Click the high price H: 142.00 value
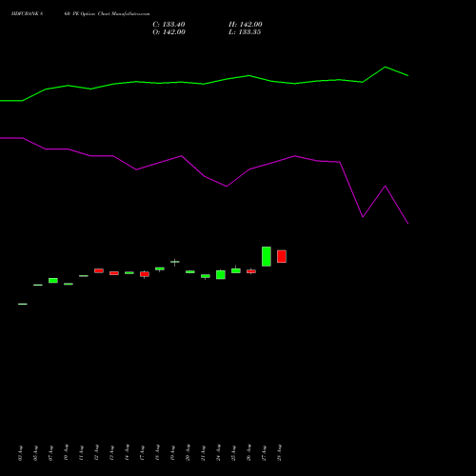Image resolution: width=476 pixels, height=476 pixels. coord(246,25)
